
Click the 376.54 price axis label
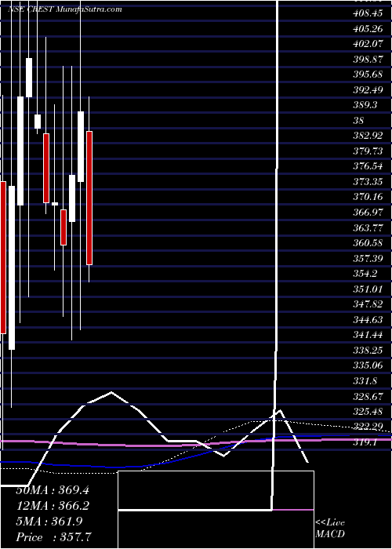pyautogui.click(x=368, y=166)
